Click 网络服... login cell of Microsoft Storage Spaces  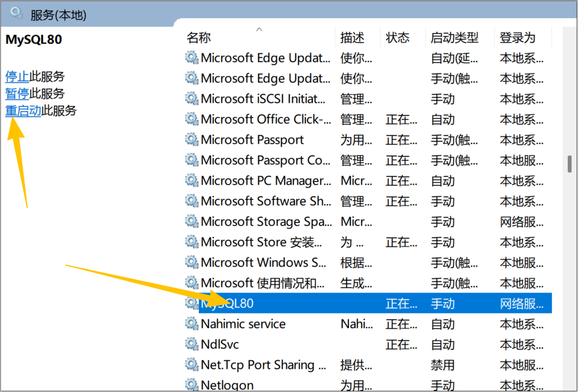tap(521, 222)
